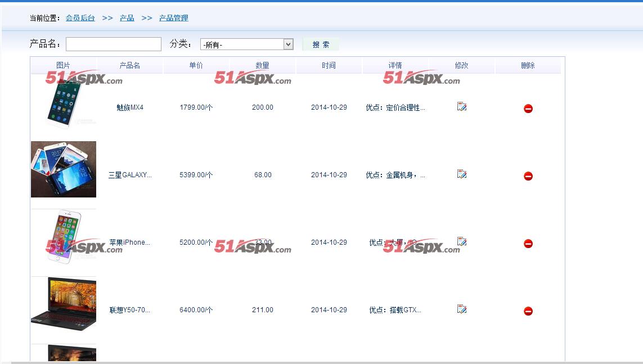Open the 三星GALAXY product image
This screenshot has width=643, height=364.
[64, 169]
